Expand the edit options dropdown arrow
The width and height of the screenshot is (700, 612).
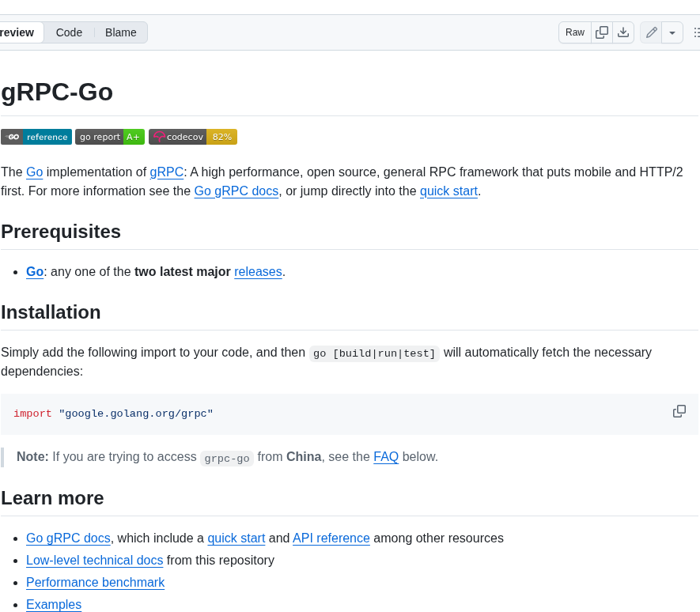[x=672, y=32]
